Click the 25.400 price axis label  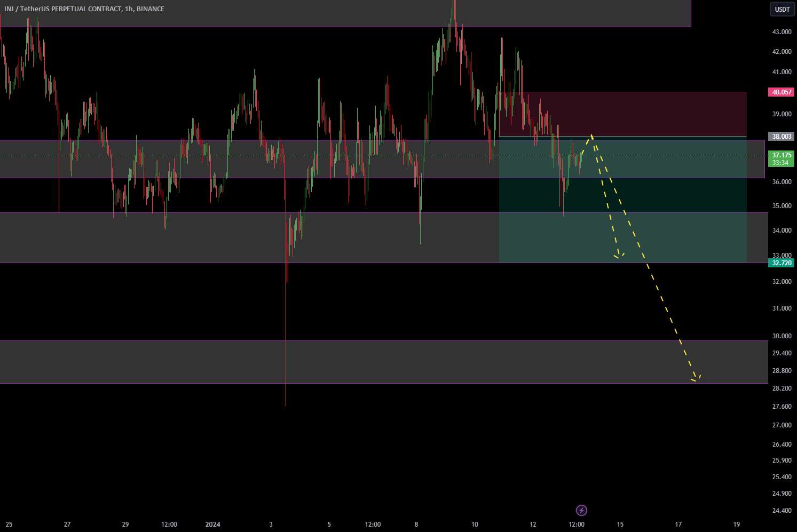(782, 477)
